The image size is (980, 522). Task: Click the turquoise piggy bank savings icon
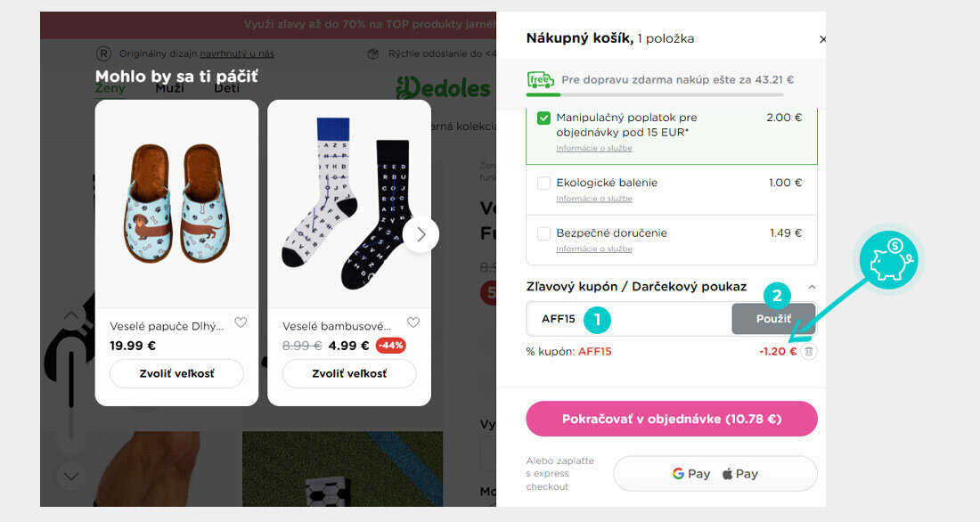[x=888, y=259]
